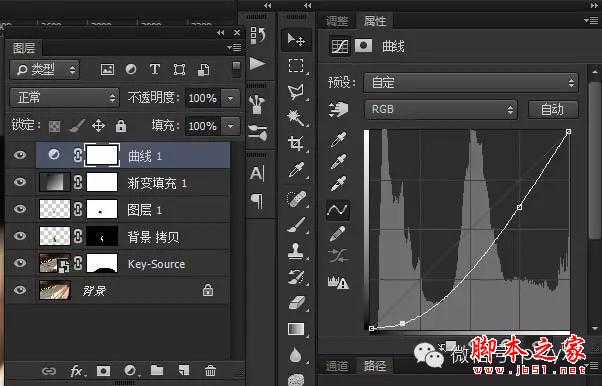Click the smooth curve values icon
The width and height of the screenshot is (602, 386).
tap(338, 256)
